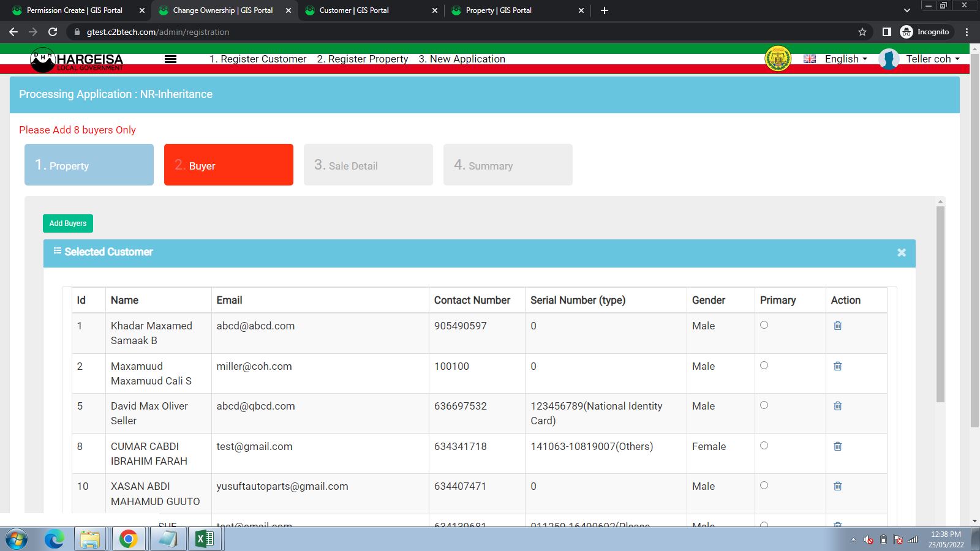The height and width of the screenshot is (551, 980).
Task: Click the Contact Number column header
Action: point(472,300)
